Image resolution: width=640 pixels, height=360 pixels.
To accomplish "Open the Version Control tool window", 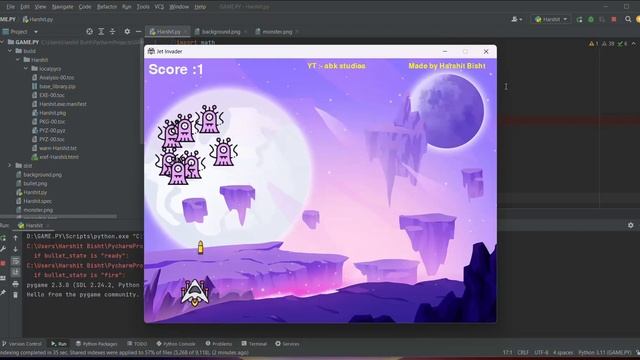I will pos(22,344).
